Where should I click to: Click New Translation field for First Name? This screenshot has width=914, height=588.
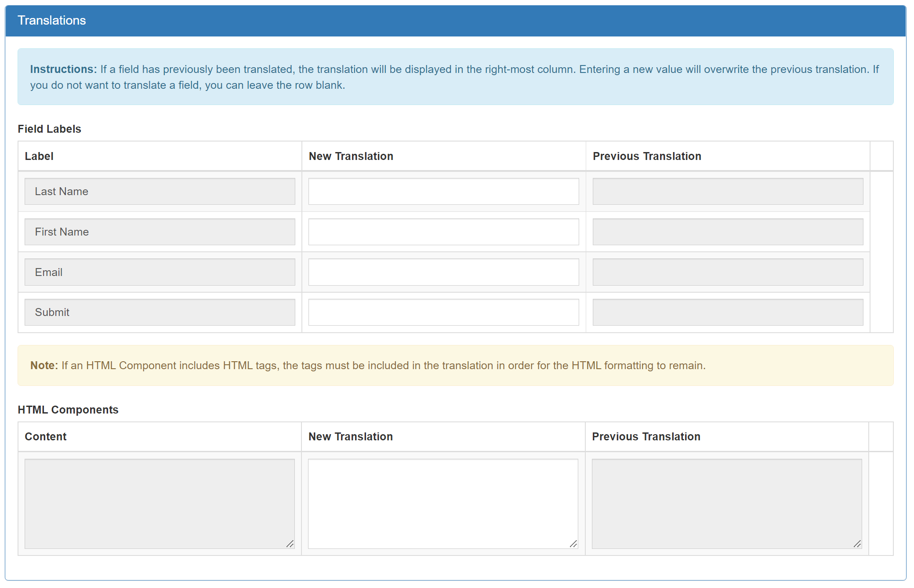pyautogui.click(x=443, y=232)
